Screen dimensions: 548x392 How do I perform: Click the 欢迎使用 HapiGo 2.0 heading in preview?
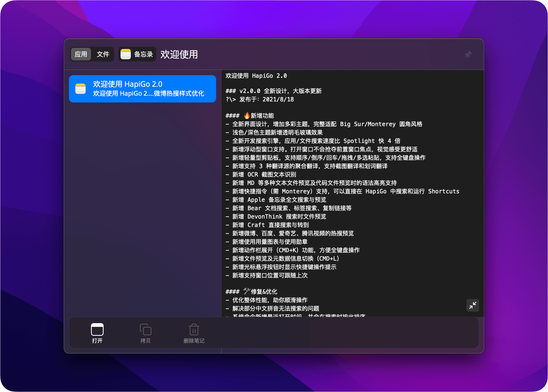pos(256,76)
